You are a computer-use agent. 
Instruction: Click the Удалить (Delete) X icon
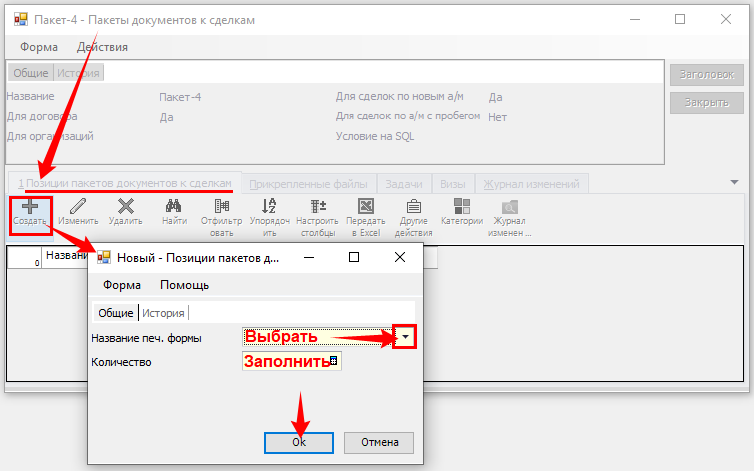tap(125, 206)
